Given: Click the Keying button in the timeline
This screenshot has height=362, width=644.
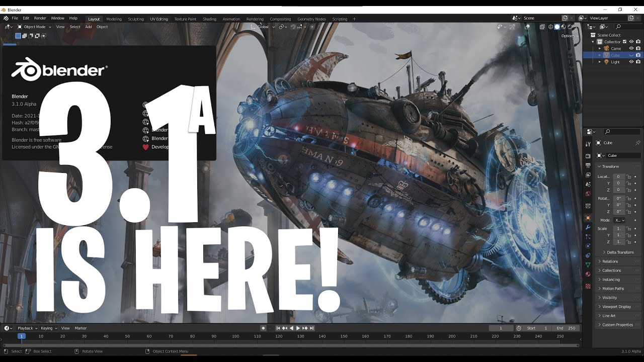Looking at the screenshot, I should coord(47,328).
